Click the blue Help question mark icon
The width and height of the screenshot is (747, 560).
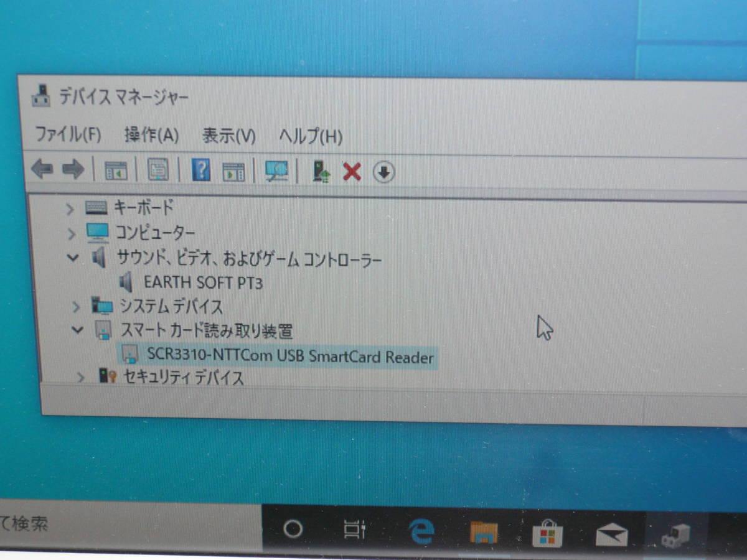(x=200, y=169)
